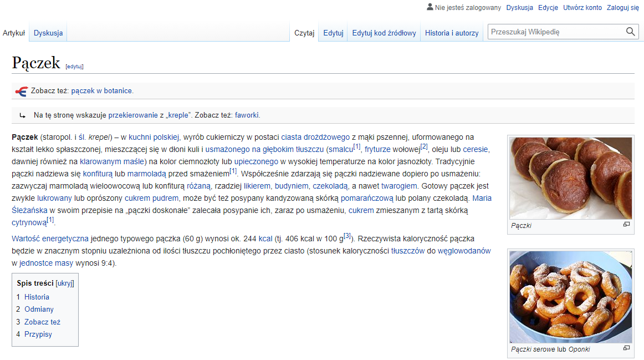Enlarge the Pączki image via expand icon
Viewport: 644px width, 360px height.
pos(626,225)
